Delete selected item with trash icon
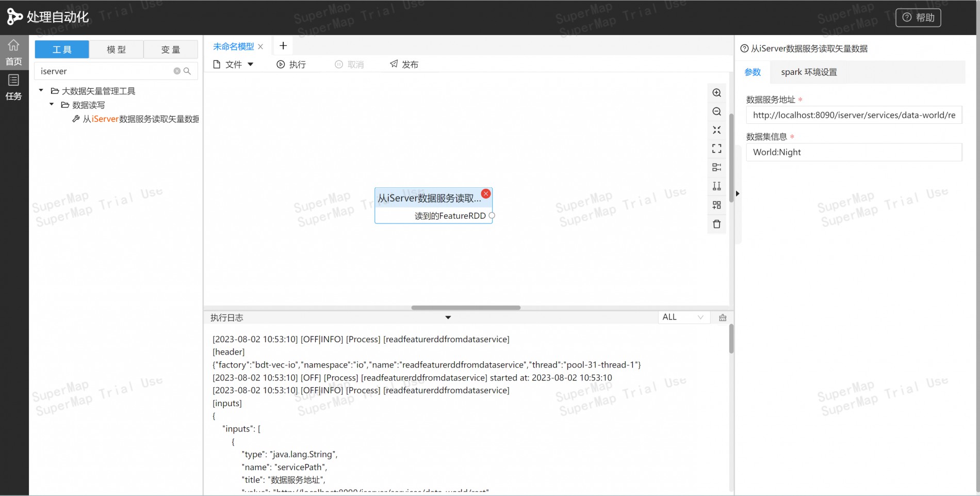This screenshot has height=496, width=980. pos(716,224)
